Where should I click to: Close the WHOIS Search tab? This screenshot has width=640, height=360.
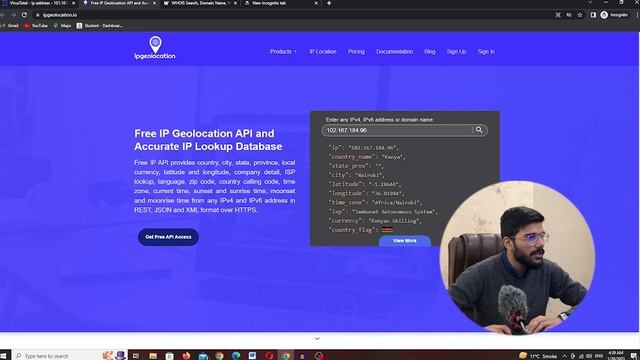[236, 3]
